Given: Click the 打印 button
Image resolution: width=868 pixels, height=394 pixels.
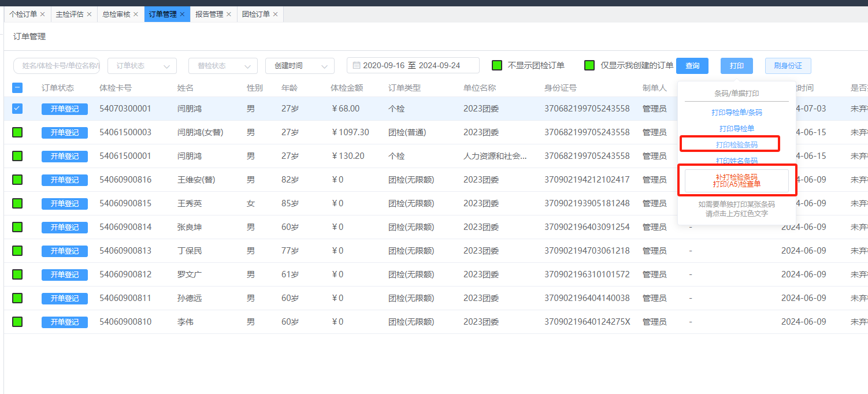Looking at the screenshot, I should tap(737, 66).
